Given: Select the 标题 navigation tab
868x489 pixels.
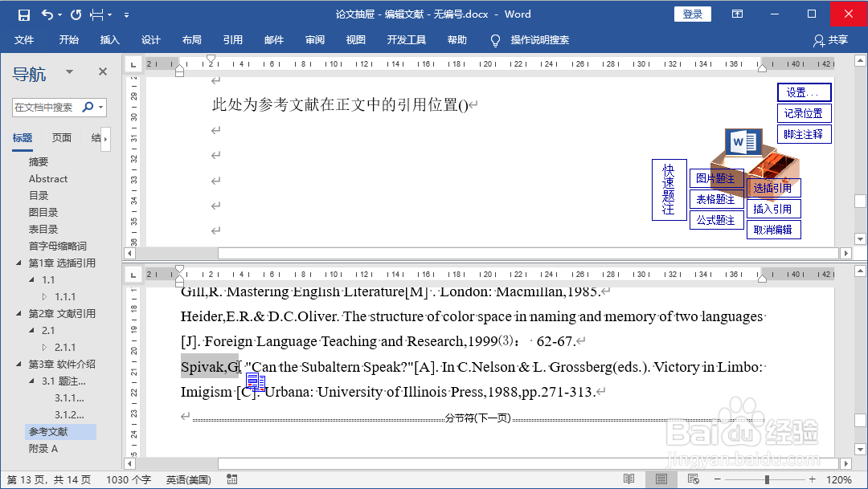Looking at the screenshot, I should pyautogui.click(x=23, y=138).
